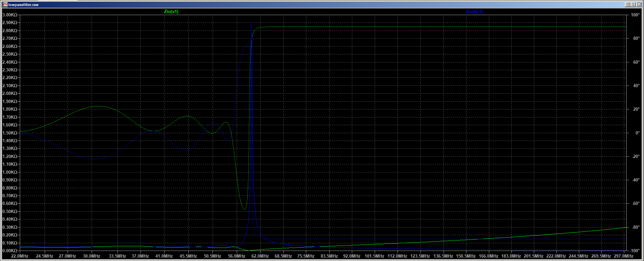
Task: Click the LTspice waveform window icon
Action: pos(5,5)
